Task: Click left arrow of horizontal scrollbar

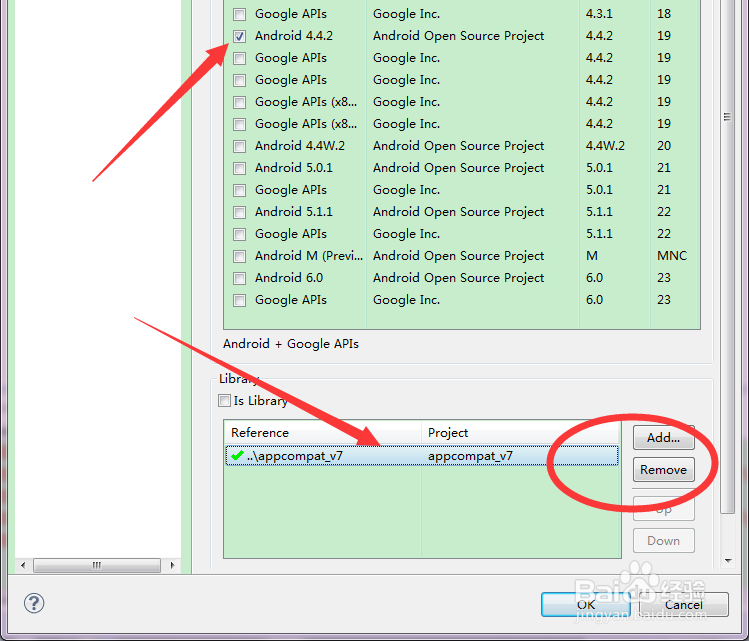Action: (x=22, y=565)
